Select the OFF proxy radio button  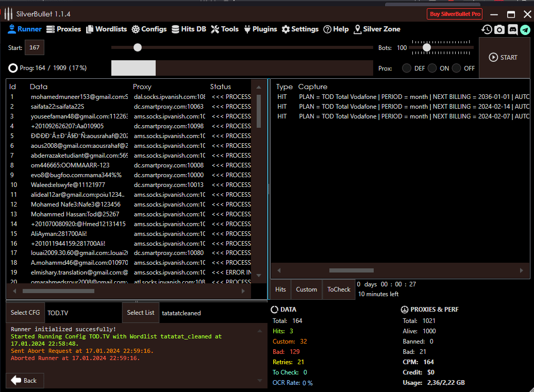coord(456,68)
